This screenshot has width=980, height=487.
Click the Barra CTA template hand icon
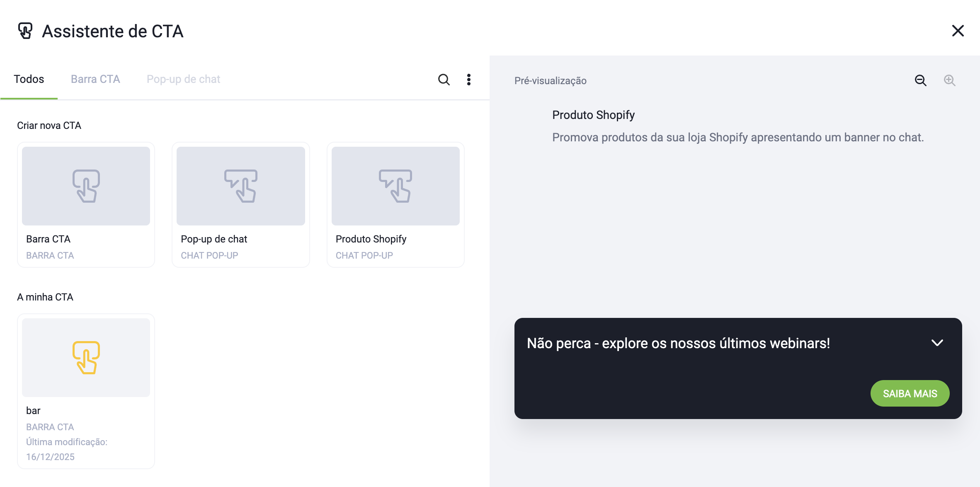click(x=86, y=186)
